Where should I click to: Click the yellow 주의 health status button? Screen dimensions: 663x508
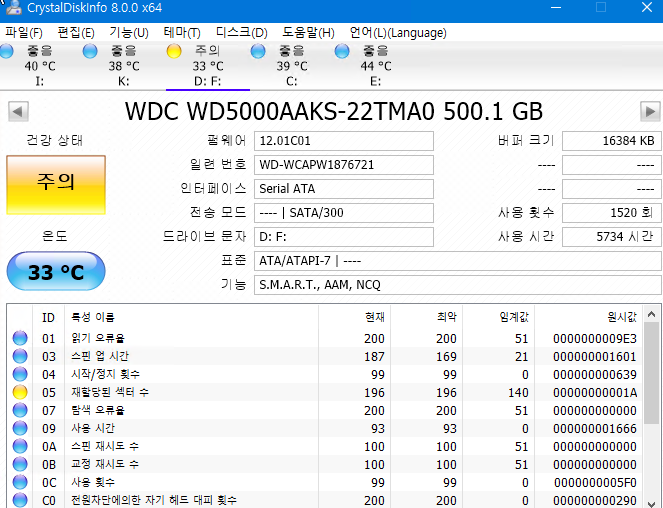56,185
